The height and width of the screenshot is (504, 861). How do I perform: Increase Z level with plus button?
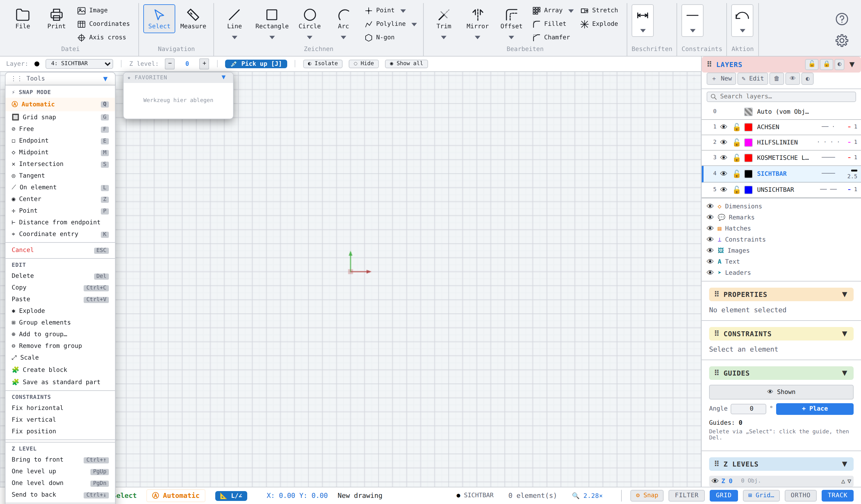[x=204, y=64]
